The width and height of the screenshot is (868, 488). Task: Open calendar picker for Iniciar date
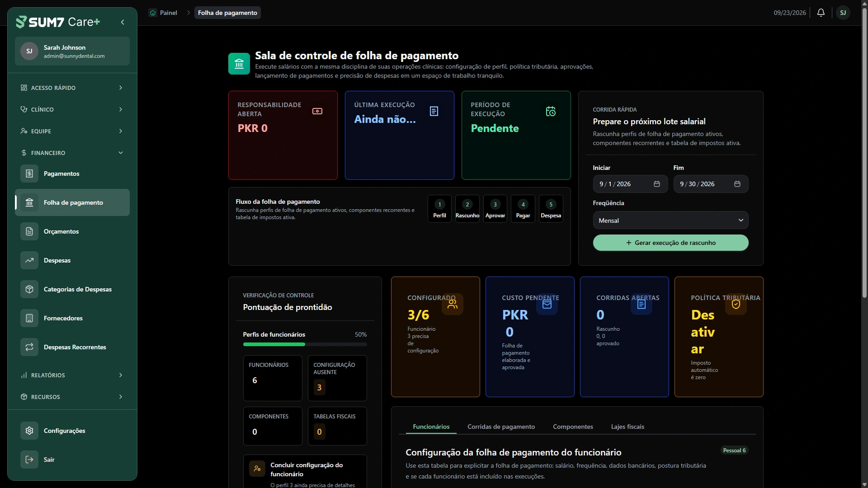pos(657,184)
